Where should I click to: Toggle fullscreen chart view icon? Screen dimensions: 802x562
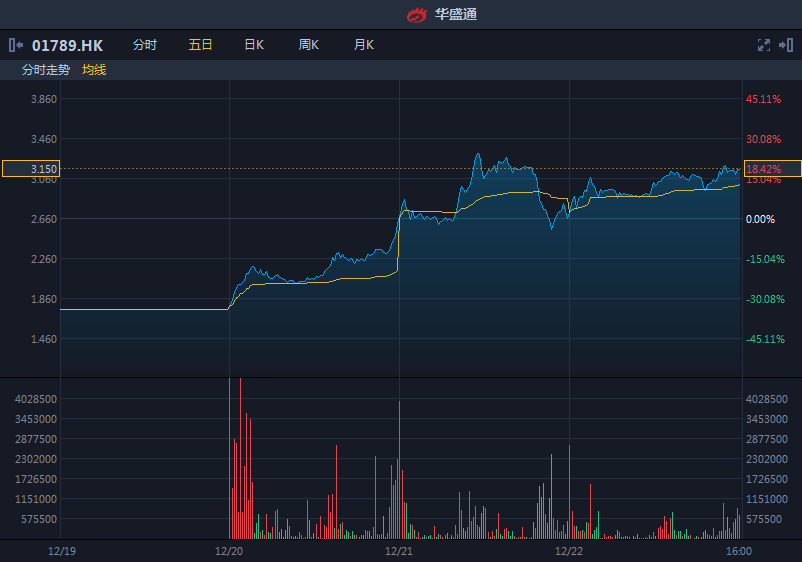point(764,45)
